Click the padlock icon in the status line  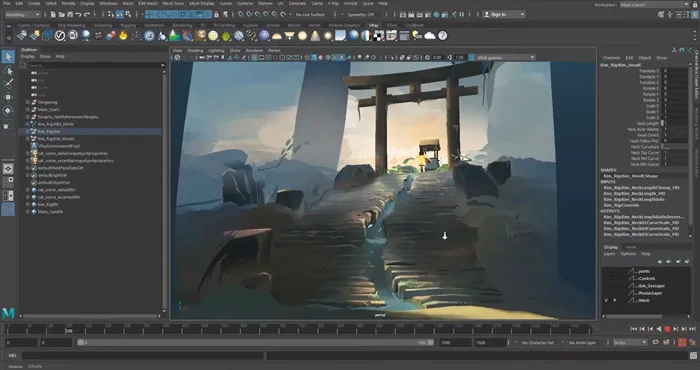[x=217, y=15]
